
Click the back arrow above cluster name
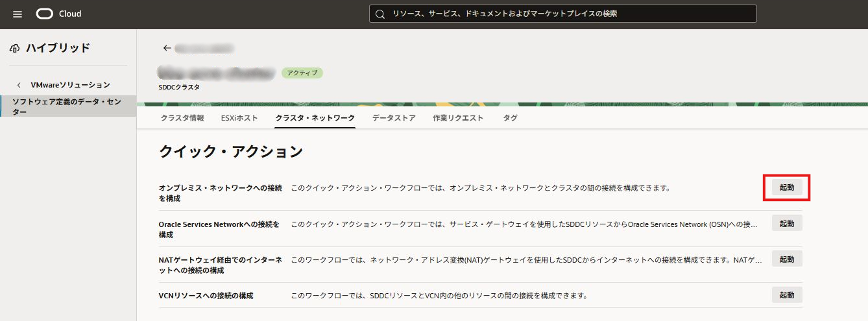click(x=167, y=48)
